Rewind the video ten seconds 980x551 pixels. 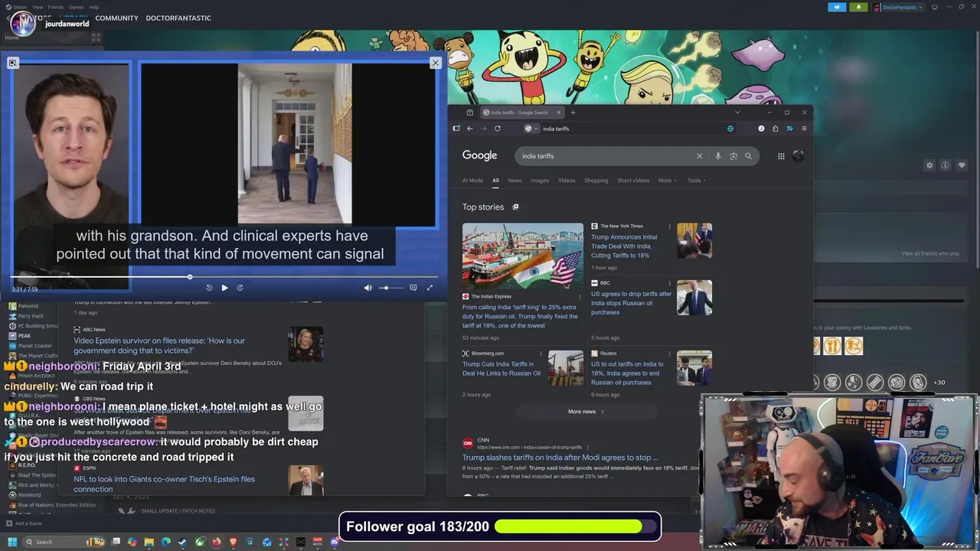(x=209, y=288)
